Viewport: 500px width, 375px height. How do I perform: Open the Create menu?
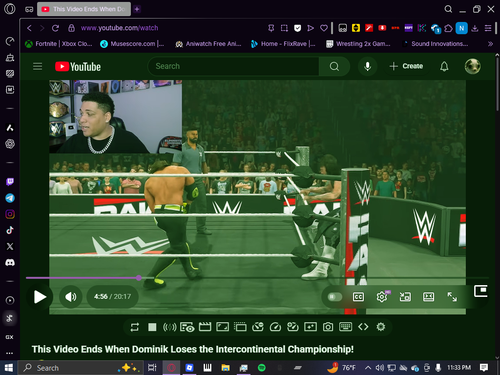(x=406, y=66)
